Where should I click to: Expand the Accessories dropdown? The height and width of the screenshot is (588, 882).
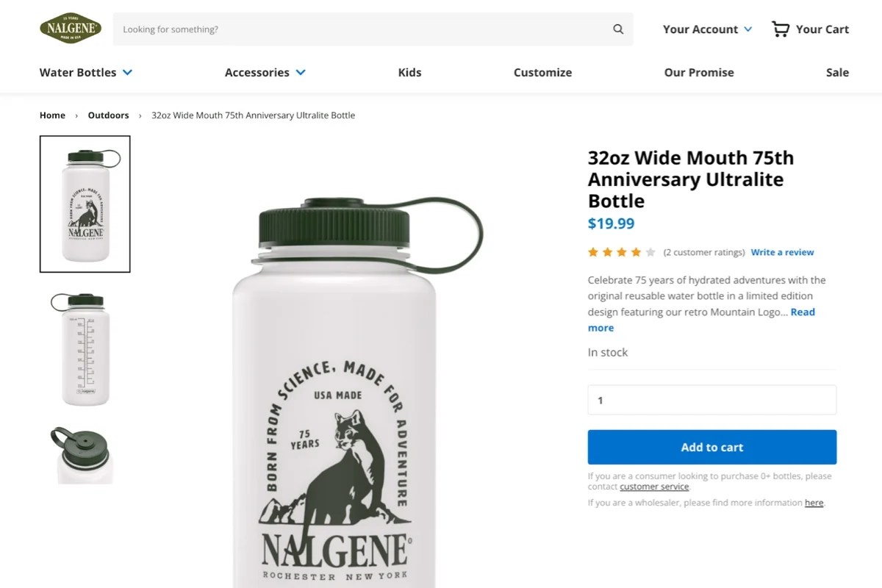(x=265, y=72)
